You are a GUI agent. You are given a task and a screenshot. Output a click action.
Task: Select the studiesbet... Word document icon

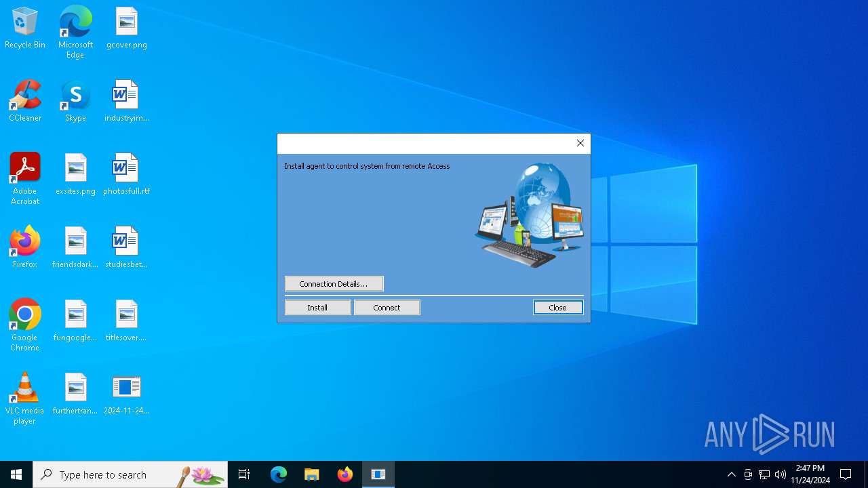point(127,248)
